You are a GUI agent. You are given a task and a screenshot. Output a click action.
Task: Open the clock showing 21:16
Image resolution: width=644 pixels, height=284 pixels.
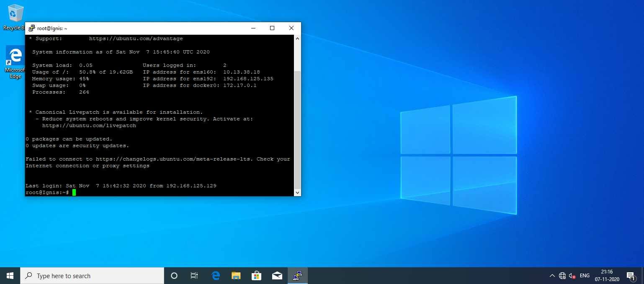point(606,276)
